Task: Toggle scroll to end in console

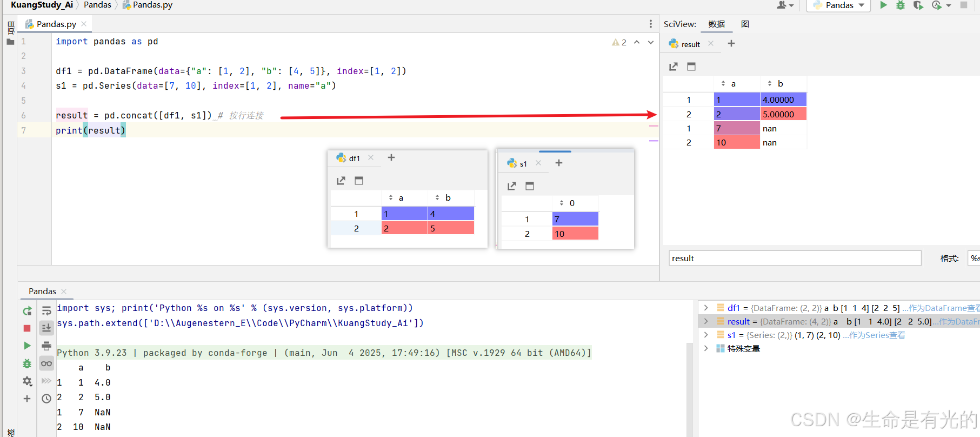Action: (46, 328)
